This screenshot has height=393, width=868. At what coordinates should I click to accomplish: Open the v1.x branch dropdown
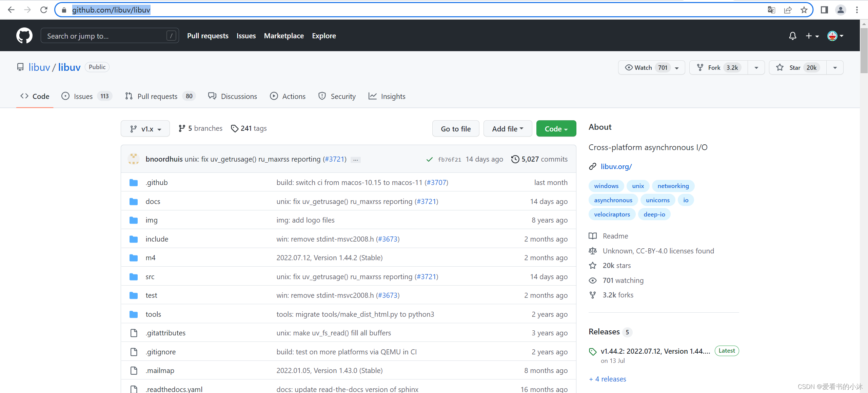point(145,129)
